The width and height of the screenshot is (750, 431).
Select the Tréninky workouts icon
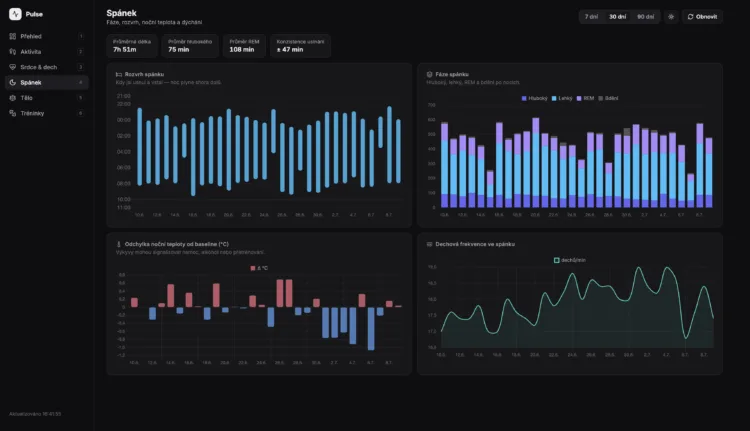tap(12, 113)
